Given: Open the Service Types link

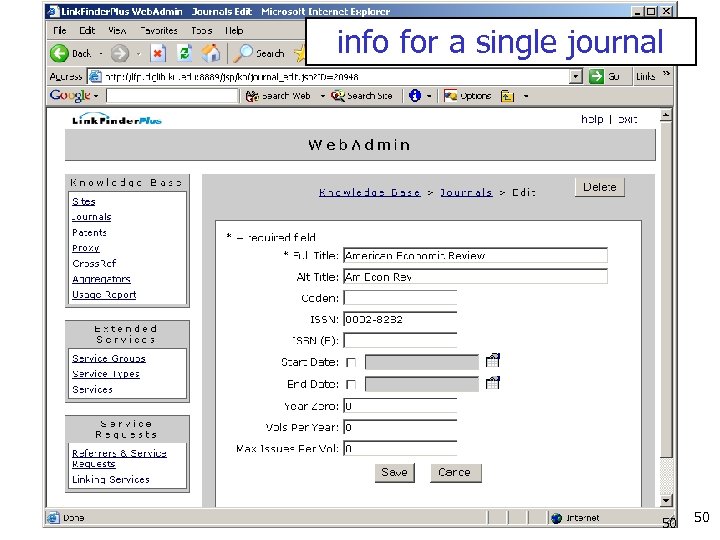Looking at the screenshot, I should point(106,374).
